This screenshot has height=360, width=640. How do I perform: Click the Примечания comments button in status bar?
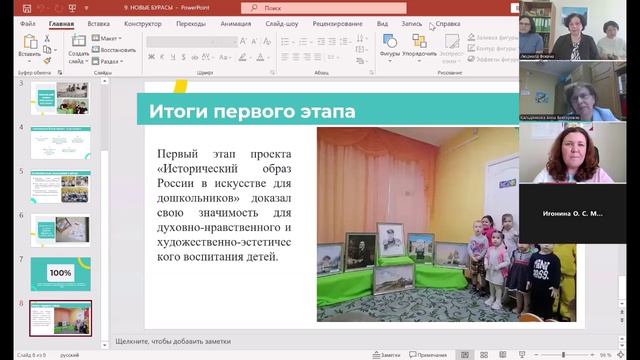click(428, 355)
